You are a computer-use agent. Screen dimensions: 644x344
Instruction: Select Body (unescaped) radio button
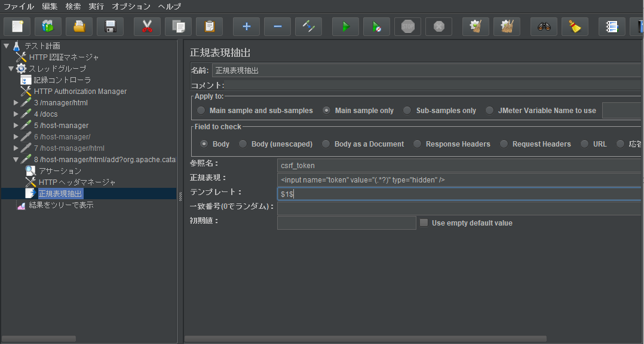243,144
